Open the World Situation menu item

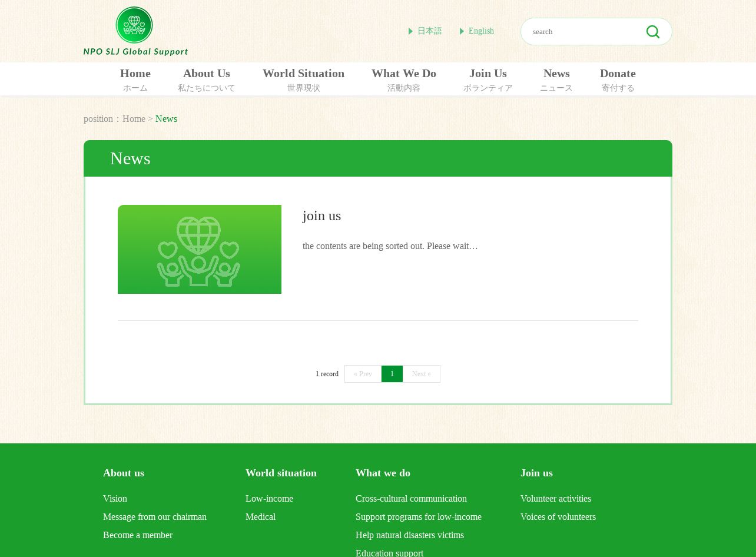[303, 79]
